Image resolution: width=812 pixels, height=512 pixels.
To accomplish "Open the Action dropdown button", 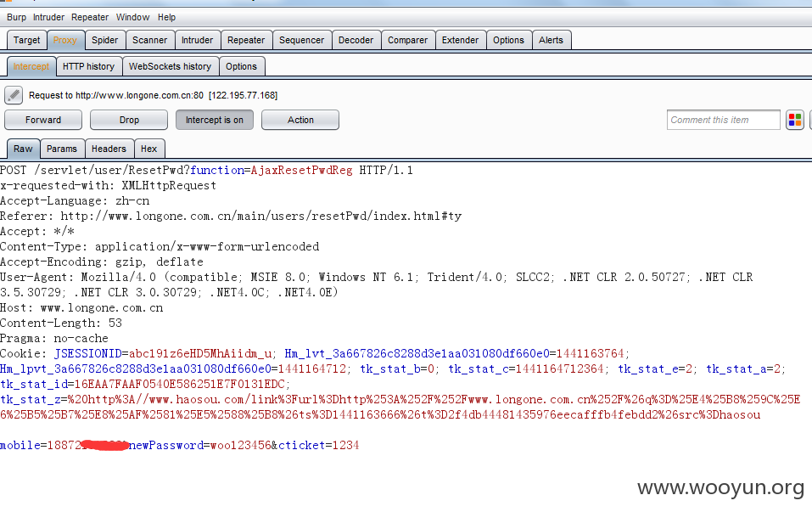I will 300,120.
